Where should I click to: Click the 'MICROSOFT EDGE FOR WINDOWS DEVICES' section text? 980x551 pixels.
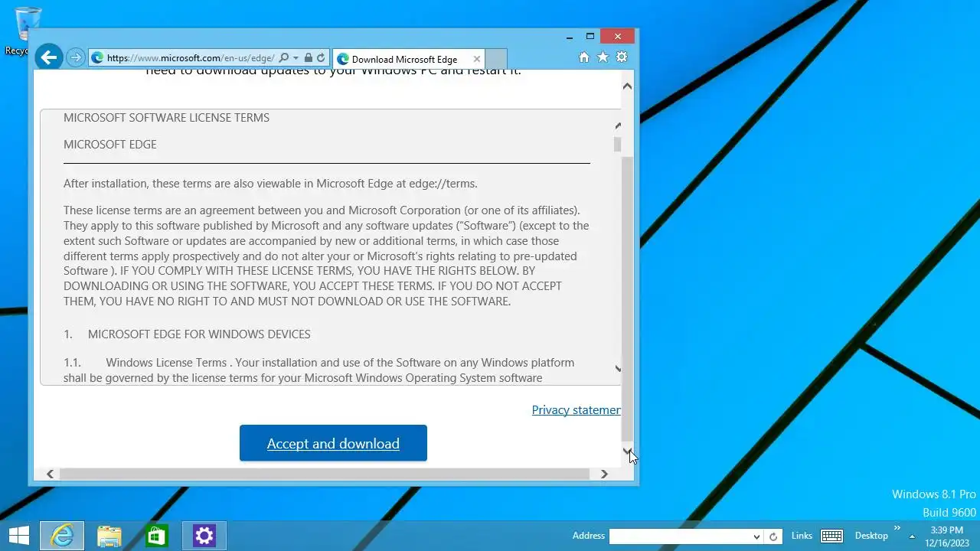199,334
